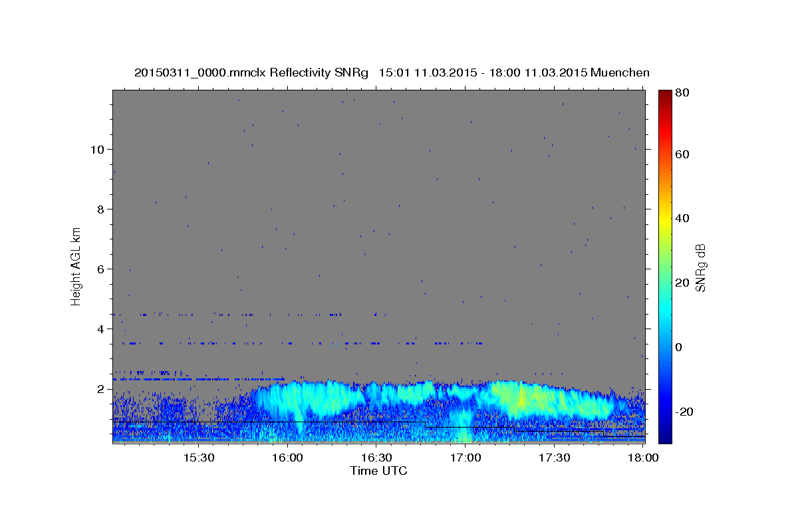Select the 'Time UTC' x-axis label
798x532 pixels.
(x=378, y=471)
